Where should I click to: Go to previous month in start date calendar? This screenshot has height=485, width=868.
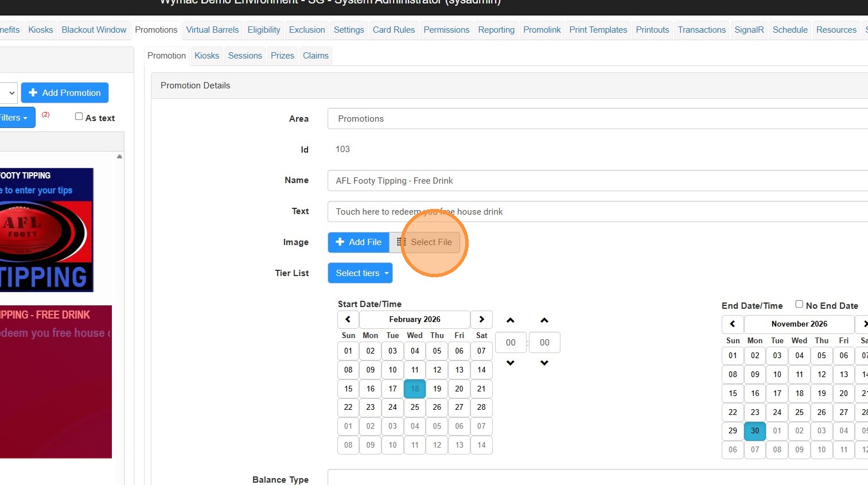[x=348, y=320]
